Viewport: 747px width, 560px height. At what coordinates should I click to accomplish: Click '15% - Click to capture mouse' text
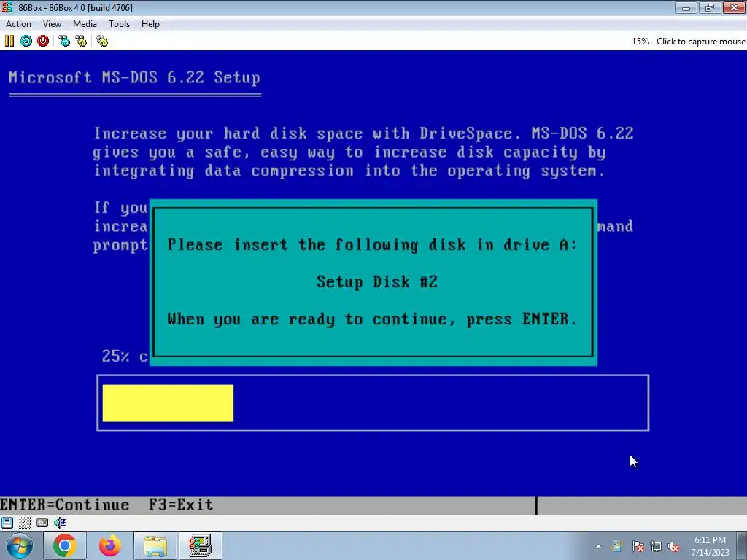[x=688, y=42]
